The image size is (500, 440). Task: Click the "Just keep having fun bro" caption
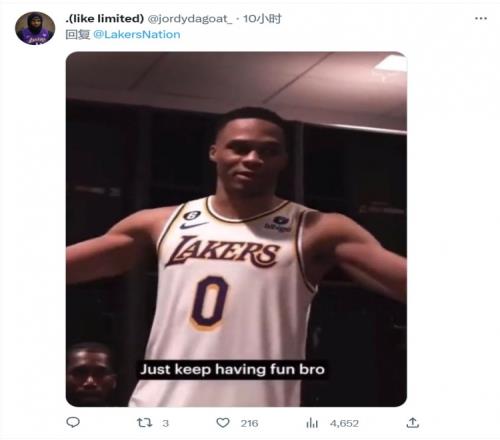(x=232, y=369)
